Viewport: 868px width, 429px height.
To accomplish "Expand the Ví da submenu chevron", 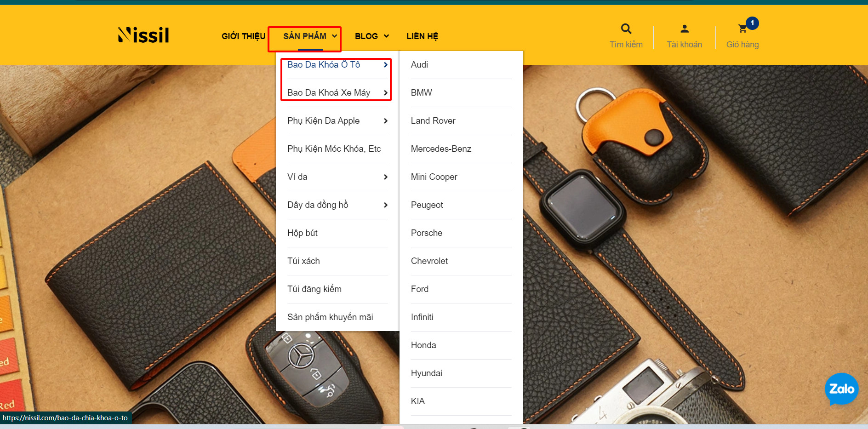I will [385, 177].
